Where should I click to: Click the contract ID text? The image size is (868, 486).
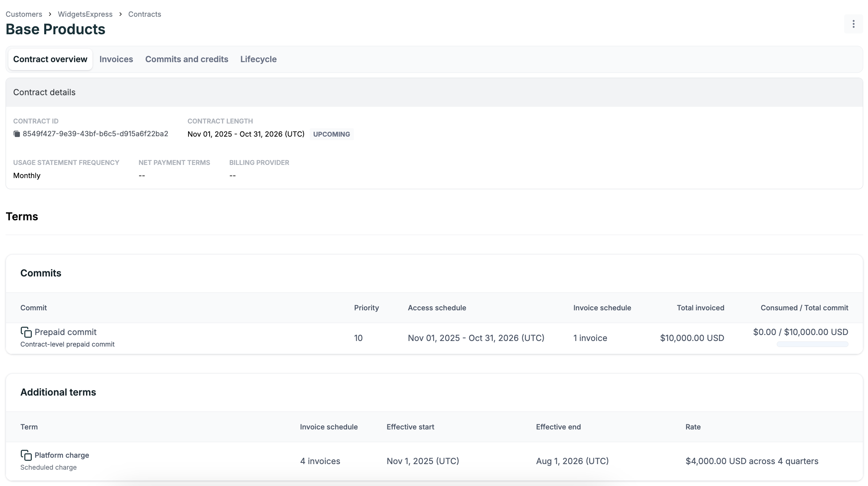coord(95,134)
